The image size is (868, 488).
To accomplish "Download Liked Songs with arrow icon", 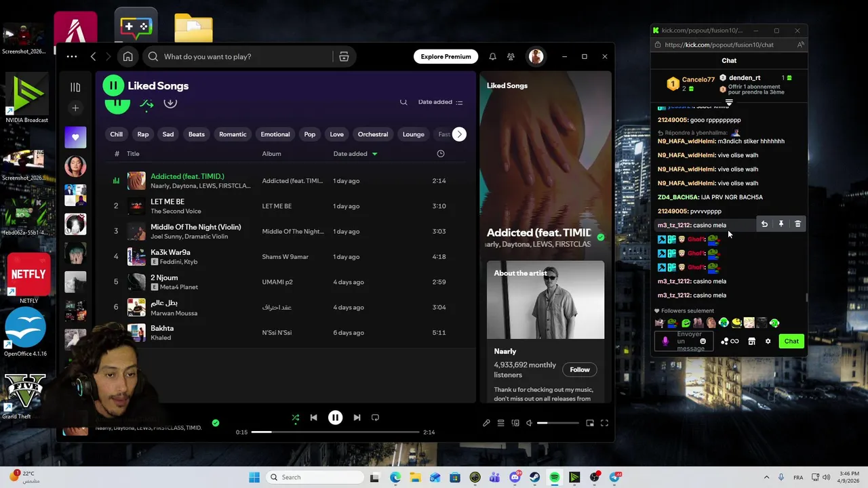I will tap(170, 102).
